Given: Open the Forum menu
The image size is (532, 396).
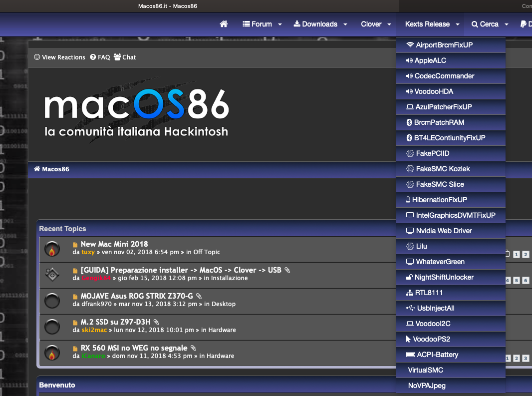Looking at the screenshot, I should pyautogui.click(x=257, y=24).
